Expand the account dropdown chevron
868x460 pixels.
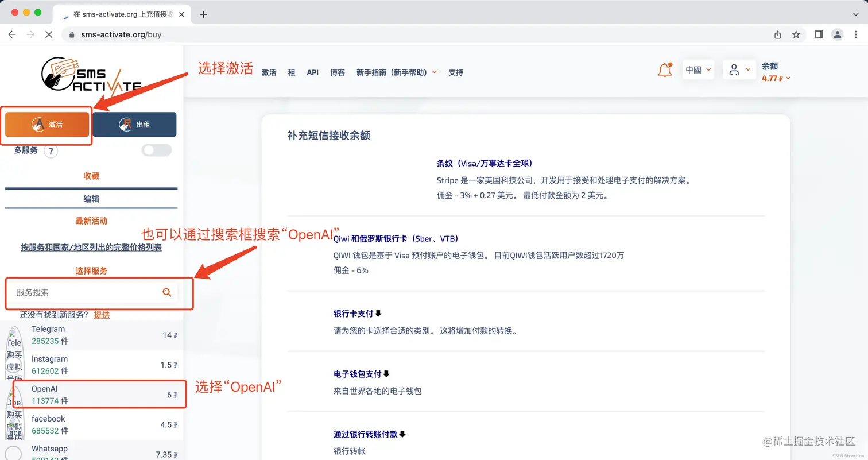point(748,70)
